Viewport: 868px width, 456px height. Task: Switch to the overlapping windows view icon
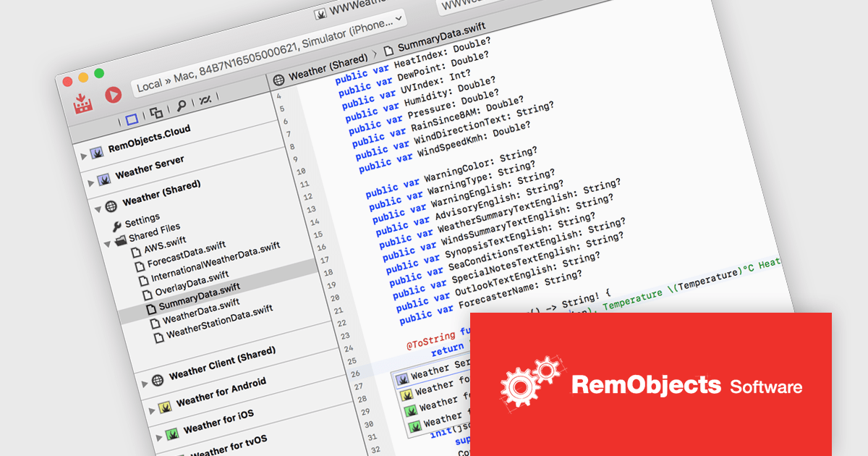pyautogui.click(x=156, y=113)
